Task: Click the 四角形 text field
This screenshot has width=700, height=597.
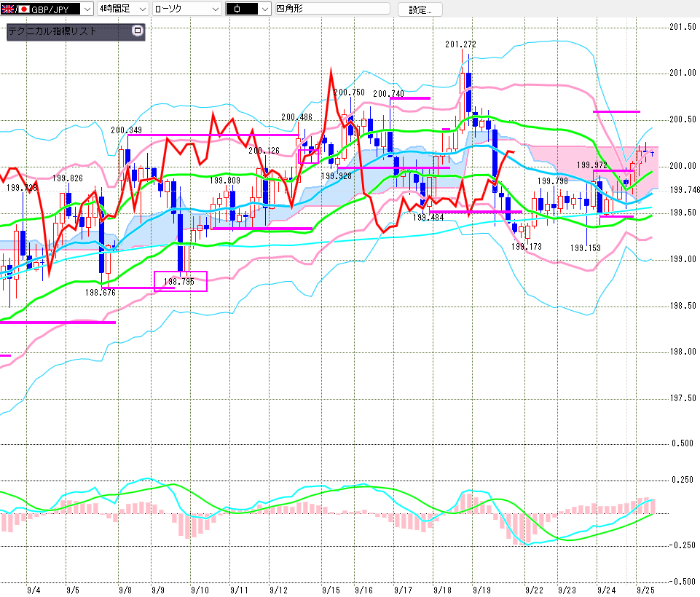Action: click(332, 9)
